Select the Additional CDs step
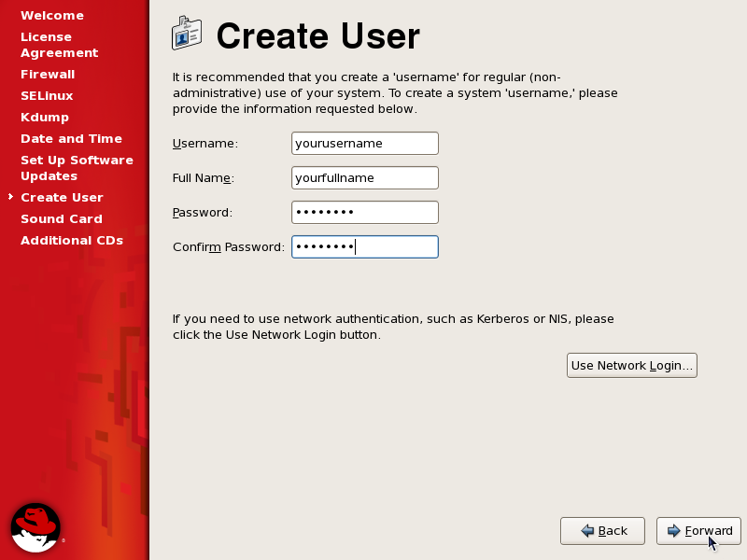The width and height of the screenshot is (747, 560). point(72,240)
